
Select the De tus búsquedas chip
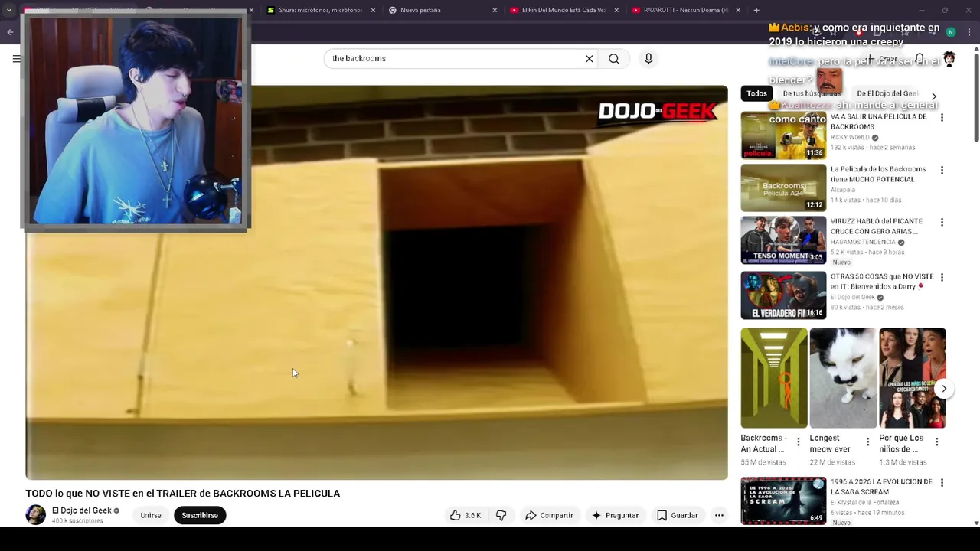(x=811, y=93)
